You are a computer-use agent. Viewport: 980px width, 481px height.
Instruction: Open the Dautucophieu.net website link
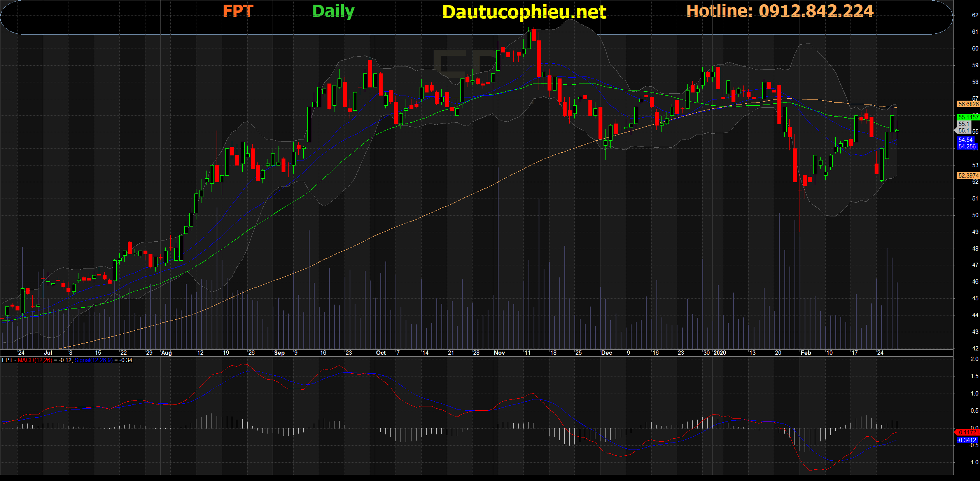click(524, 12)
